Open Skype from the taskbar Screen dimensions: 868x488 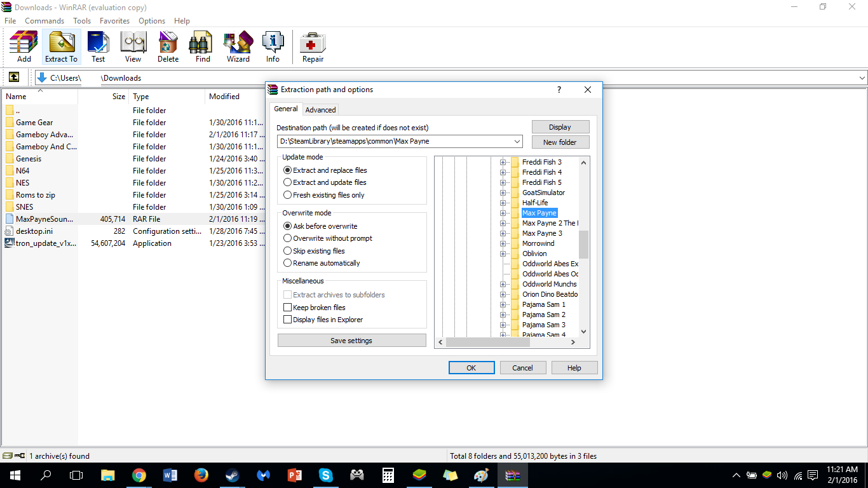(x=325, y=475)
